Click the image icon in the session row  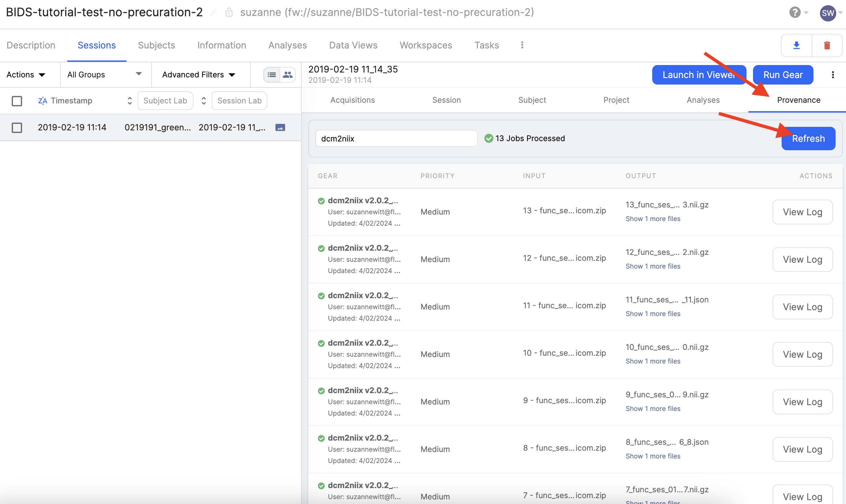pyautogui.click(x=280, y=127)
